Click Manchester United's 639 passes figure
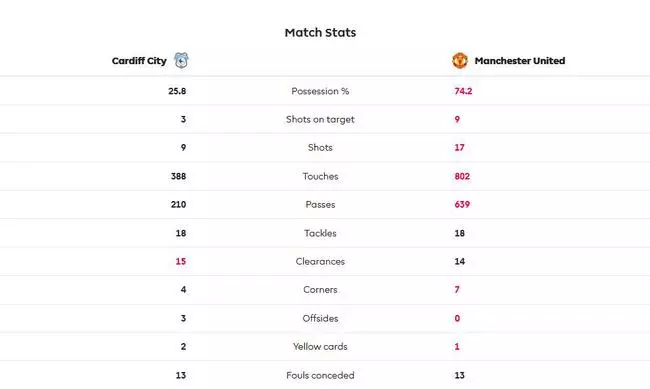 pos(462,204)
